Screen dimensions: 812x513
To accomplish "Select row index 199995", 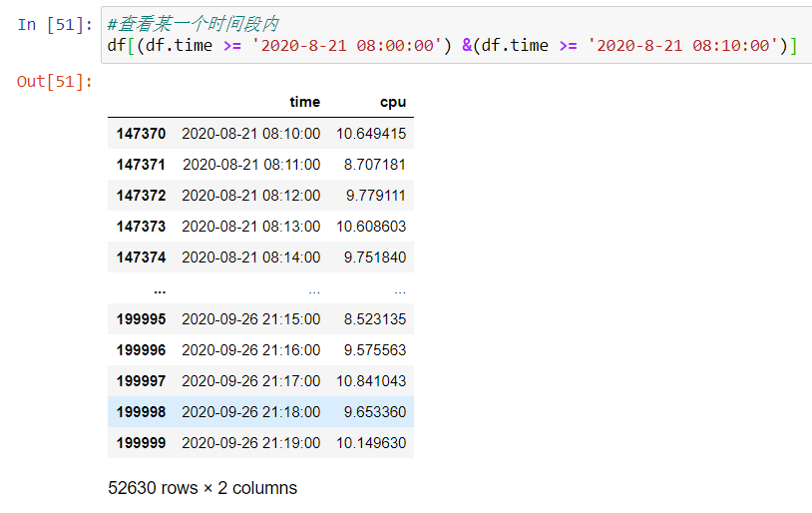I will tap(141, 319).
